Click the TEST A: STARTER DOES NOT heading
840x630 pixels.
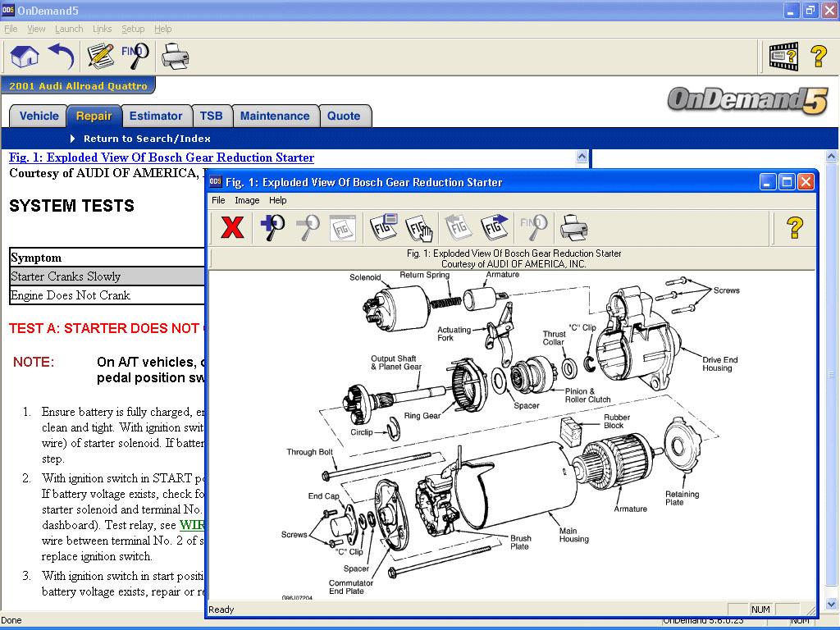pos(106,328)
